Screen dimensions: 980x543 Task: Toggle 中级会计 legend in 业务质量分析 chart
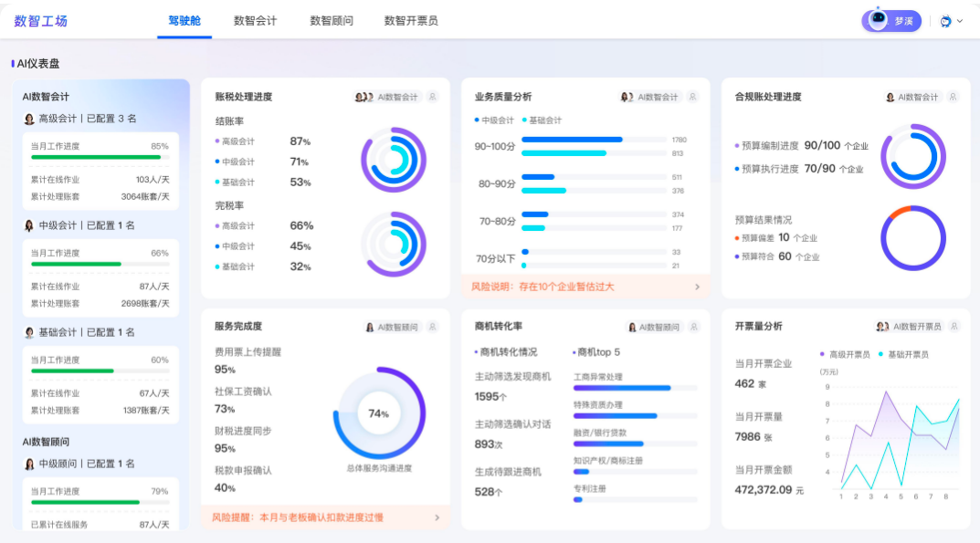(494, 120)
